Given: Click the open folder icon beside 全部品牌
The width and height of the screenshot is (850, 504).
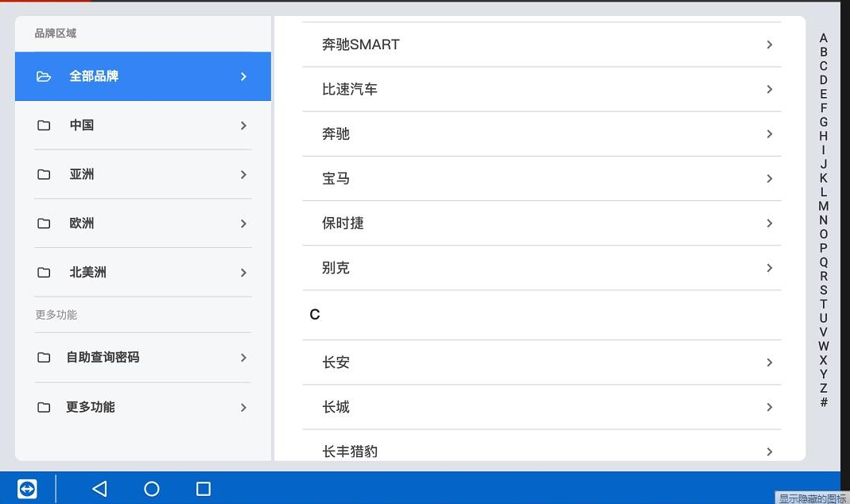Looking at the screenshot, I should click(x=44, y=76).
